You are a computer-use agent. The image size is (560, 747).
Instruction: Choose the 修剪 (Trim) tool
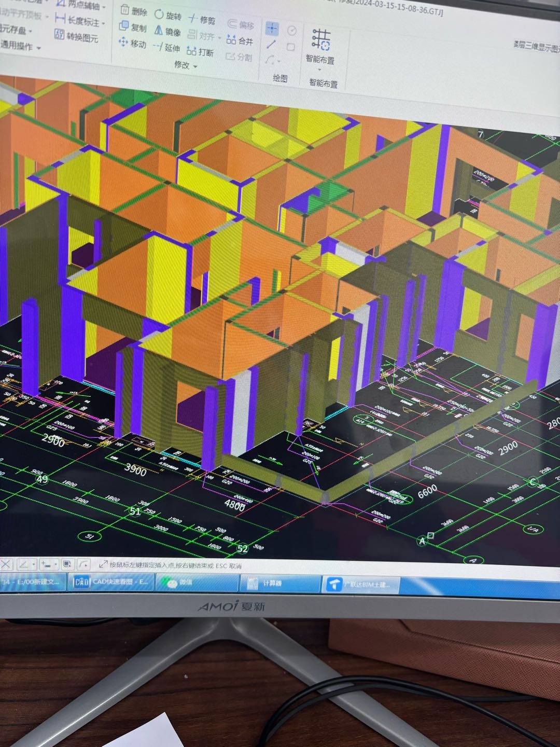(202, 20)
